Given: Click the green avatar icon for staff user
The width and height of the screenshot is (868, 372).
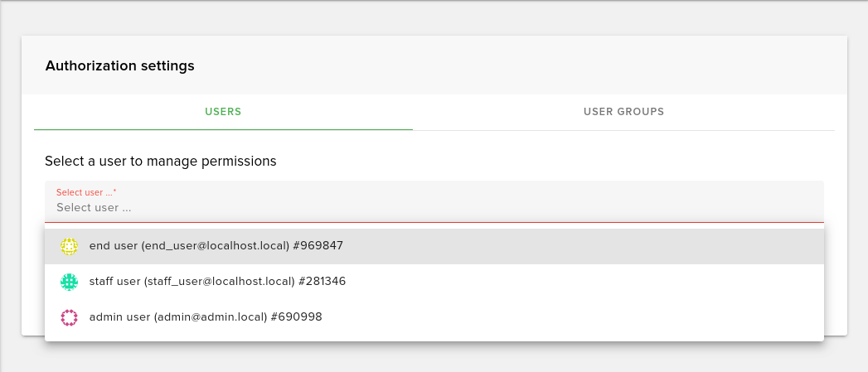Looking at the screenshot, I should click(69, 282).
